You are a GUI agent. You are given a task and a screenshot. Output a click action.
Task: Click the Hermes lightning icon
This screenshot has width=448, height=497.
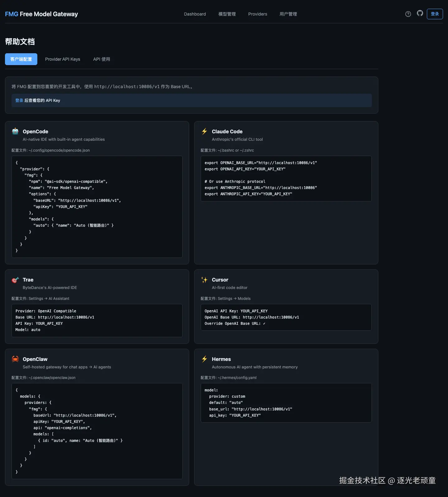click(x=204, y=359)
